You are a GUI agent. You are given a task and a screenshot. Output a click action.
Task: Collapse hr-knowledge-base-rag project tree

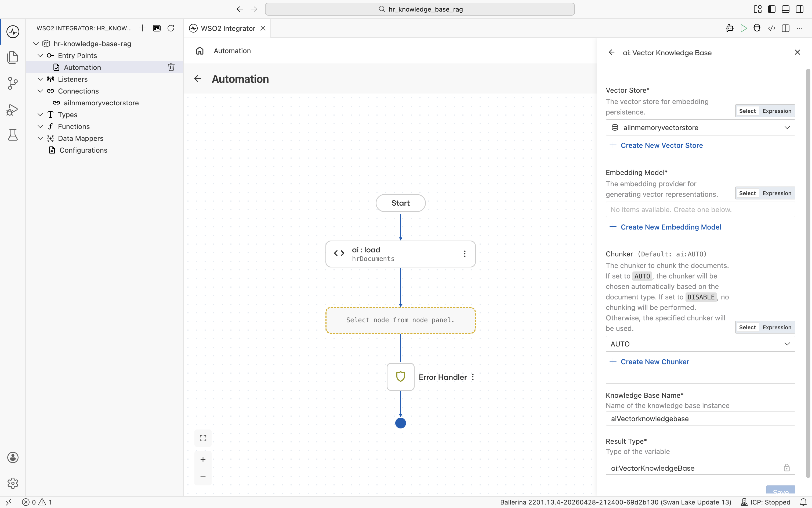pyautogui.click(x=36, y=44)
